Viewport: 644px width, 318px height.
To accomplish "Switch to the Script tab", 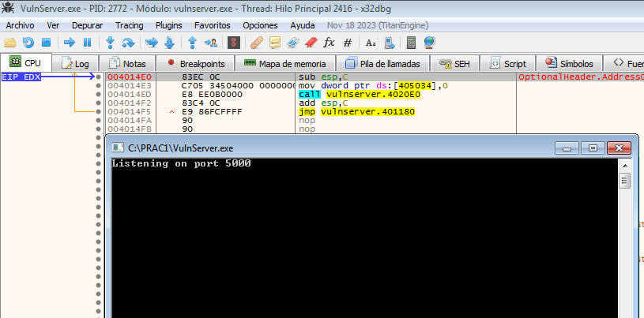I will (x=508, y=64).
